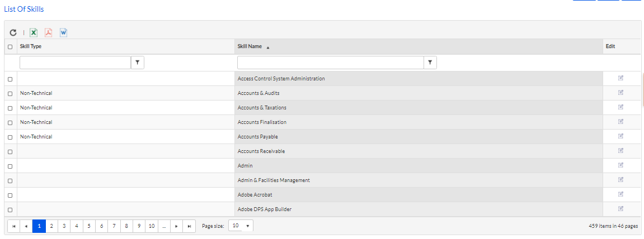
Task: Go to page 5 in pager
Action: [89, 226]
